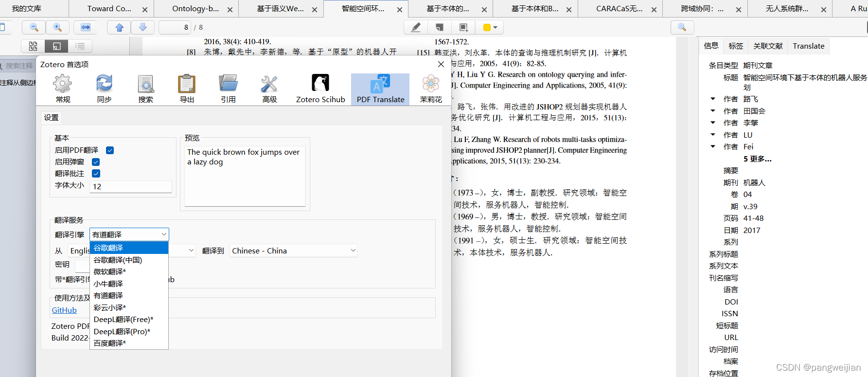Click the PDF page number field
The image size is (868, 377).
click(175, 28)
